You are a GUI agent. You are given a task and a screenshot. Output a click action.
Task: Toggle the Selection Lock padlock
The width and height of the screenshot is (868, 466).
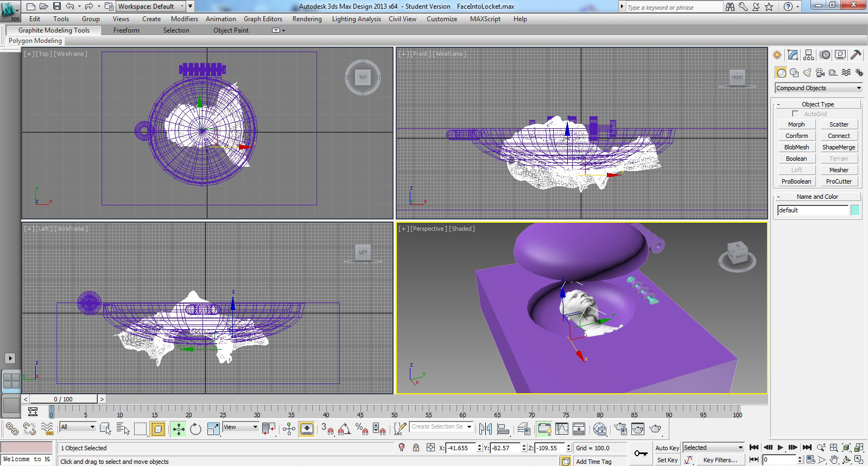click(x=416, y=448)
